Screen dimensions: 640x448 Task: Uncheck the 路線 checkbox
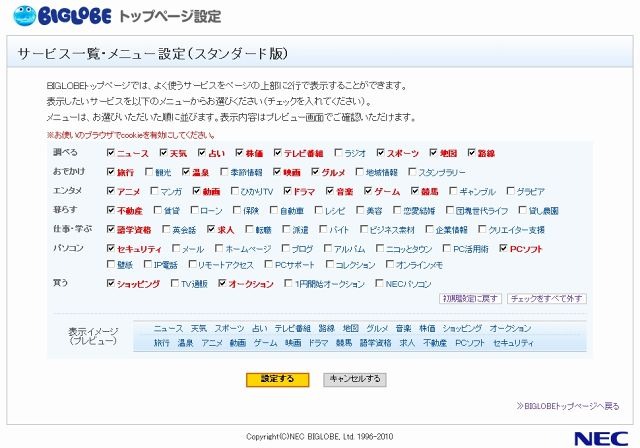point(471,152)
